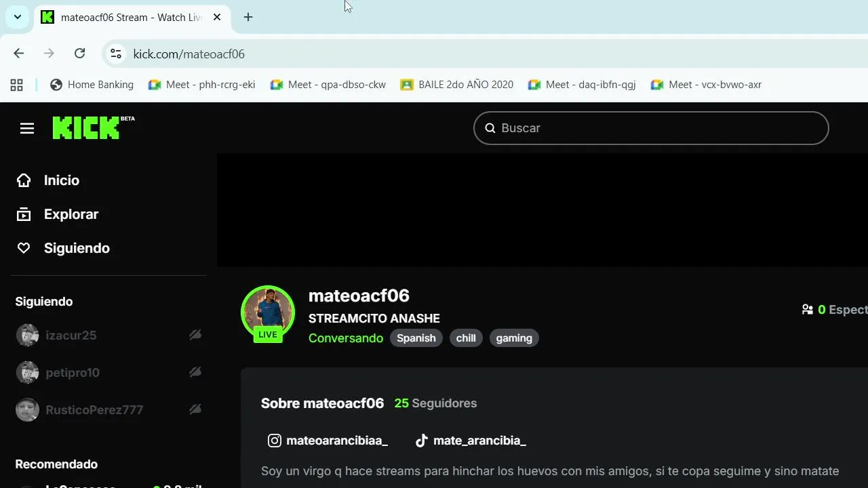Open the Kick hamburger menu
Image resolution: width=868 pixels, height=488 pixels.
(x=27, y=128)
